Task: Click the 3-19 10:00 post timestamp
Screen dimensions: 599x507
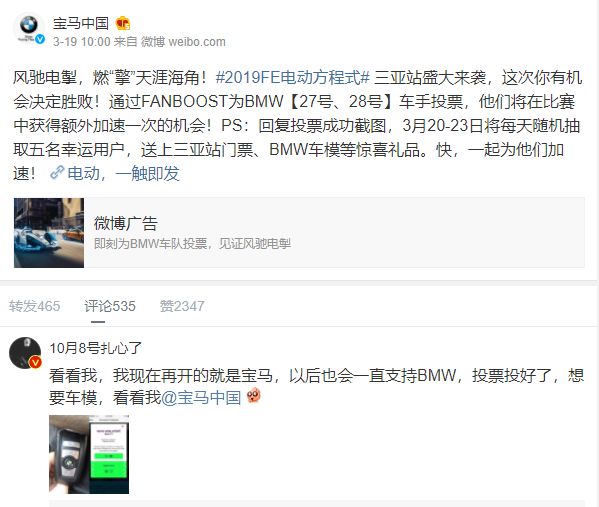Action: click(x=81, y=41)
